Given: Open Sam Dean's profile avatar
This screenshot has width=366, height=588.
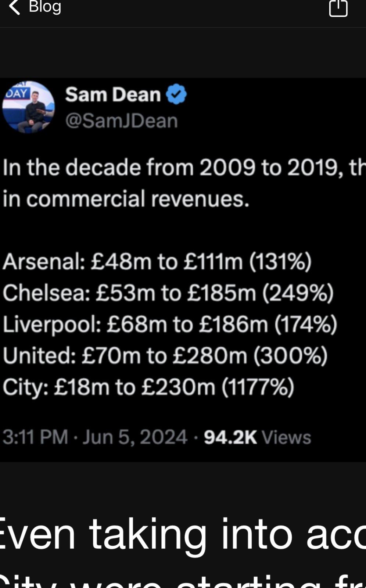Looking at the screenshot, I should (29, 107).
